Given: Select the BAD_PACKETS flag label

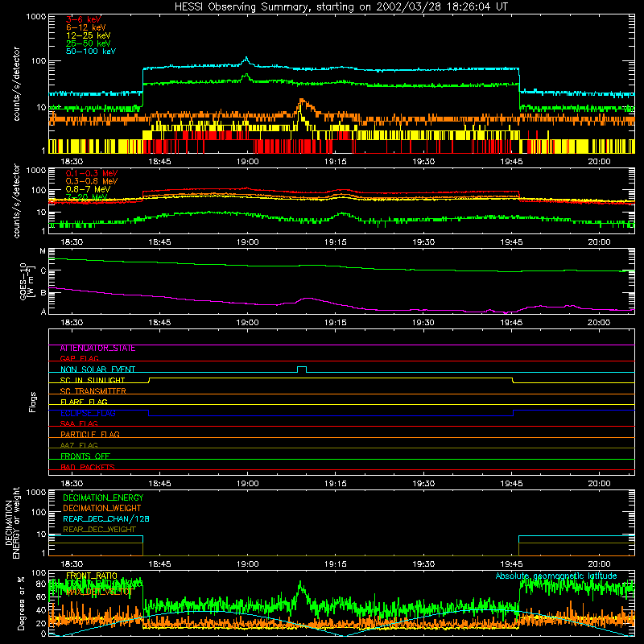Looking at the screenshot, I should tap(88, 467).
